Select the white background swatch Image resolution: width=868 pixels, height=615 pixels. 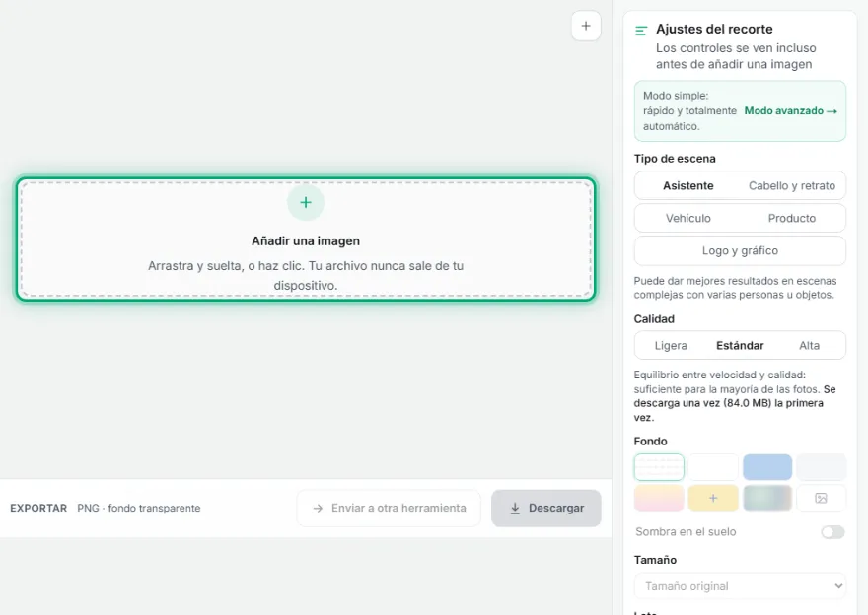[713, 467]
